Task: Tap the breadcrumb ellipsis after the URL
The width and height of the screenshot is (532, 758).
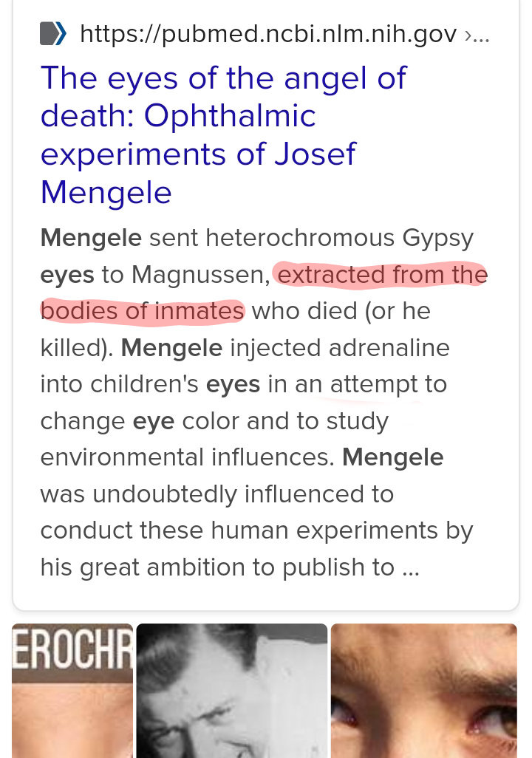Action: tap(477, 34)
